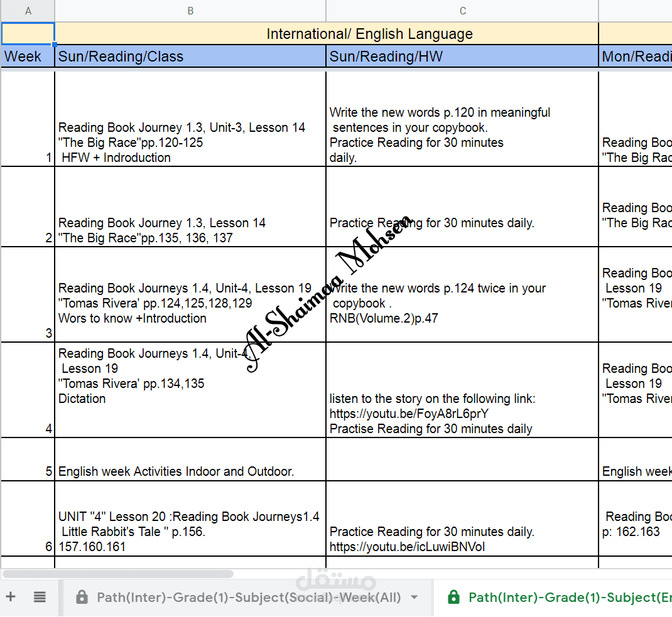
Task: Select the week 5 number cell
Action: tap(28, 459)
